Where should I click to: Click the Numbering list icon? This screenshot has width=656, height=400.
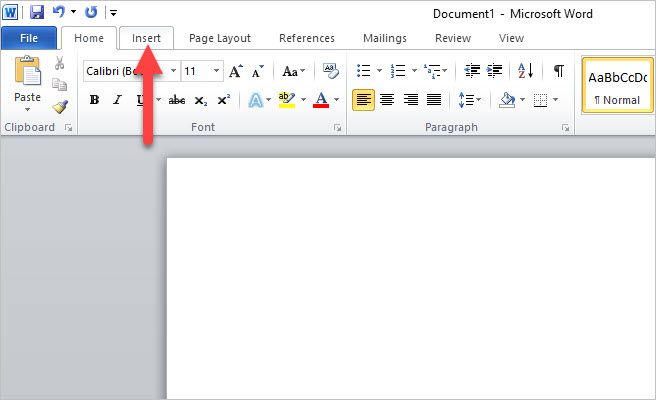(x=398, y=71)
